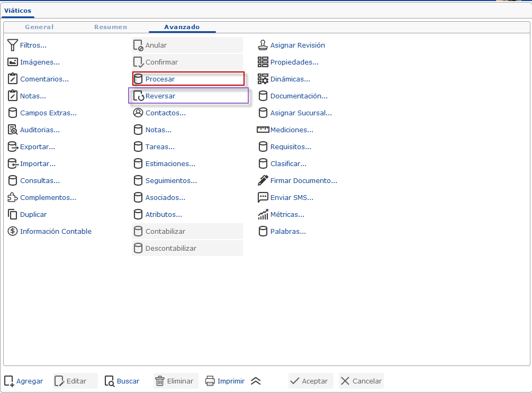Open the Buscar search function
This screenshot has width=532, height=393.
point(122,381)
